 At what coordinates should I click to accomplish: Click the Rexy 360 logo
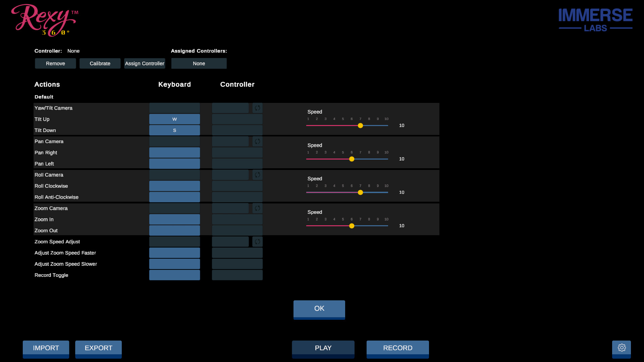point(44,20)
